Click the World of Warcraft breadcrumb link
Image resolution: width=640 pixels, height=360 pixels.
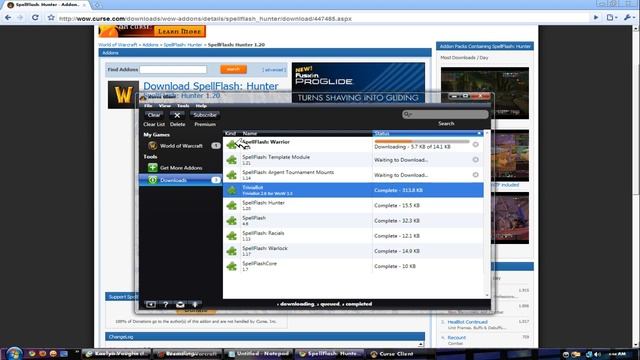pyautogui.click(x=118, y=45)
